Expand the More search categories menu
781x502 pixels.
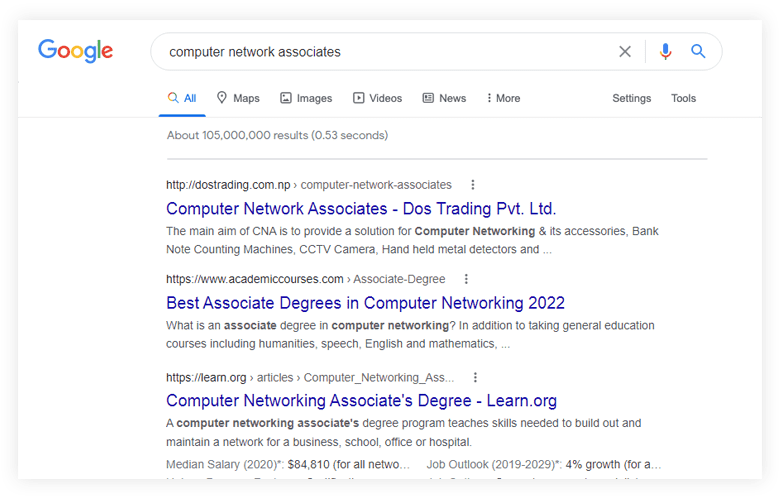pos(503,98)
